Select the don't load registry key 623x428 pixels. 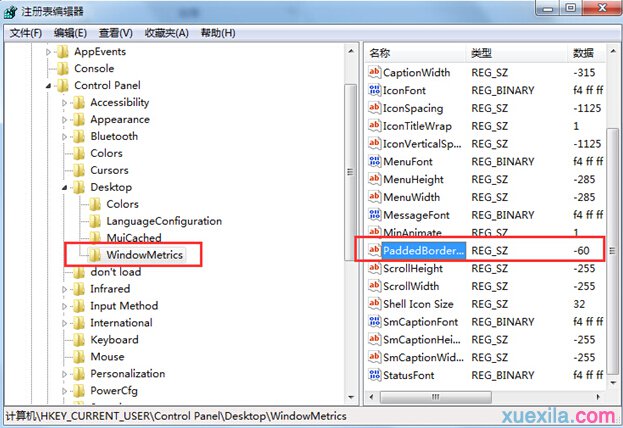(x=116, y=272)
